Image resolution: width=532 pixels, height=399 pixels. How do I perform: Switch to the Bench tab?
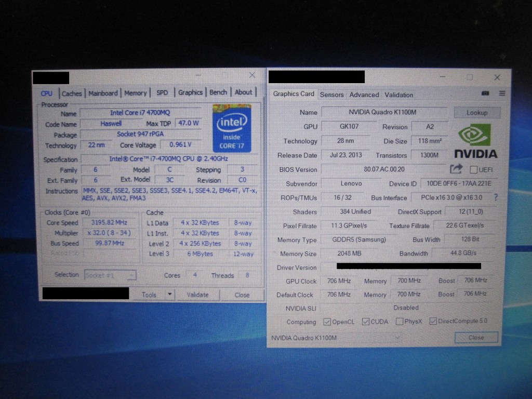coord(218,92)
